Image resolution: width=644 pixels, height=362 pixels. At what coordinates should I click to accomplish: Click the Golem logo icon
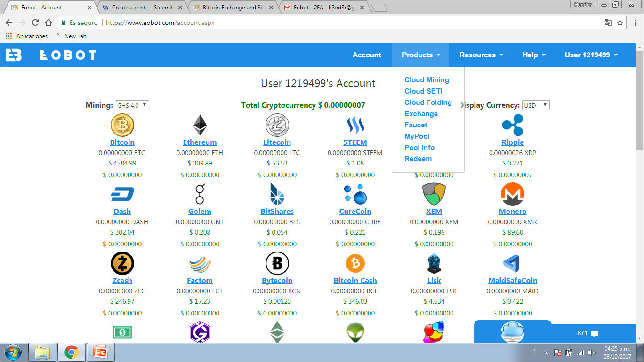pos(200,194)
